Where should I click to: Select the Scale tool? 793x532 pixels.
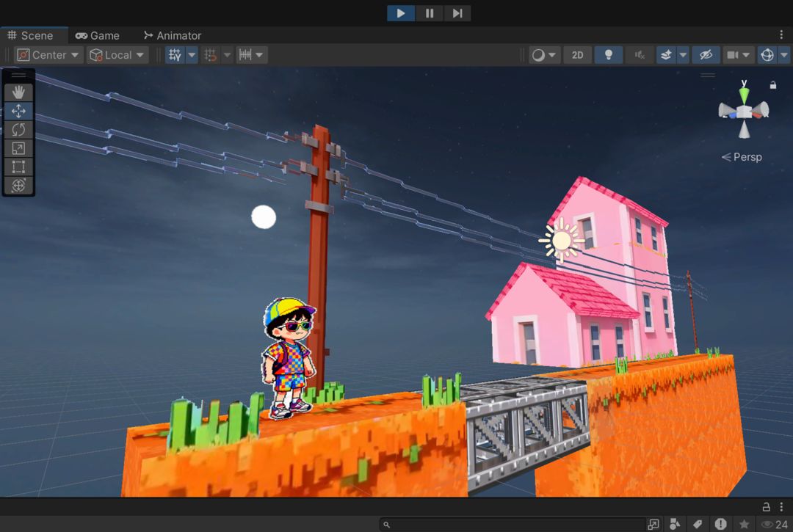click(x=18, y=148)
